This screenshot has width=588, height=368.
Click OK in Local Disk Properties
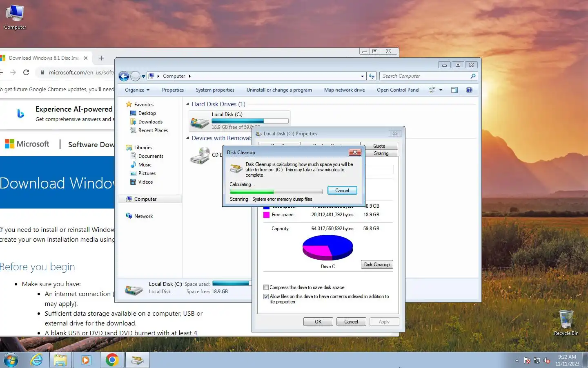pos(318,322)
